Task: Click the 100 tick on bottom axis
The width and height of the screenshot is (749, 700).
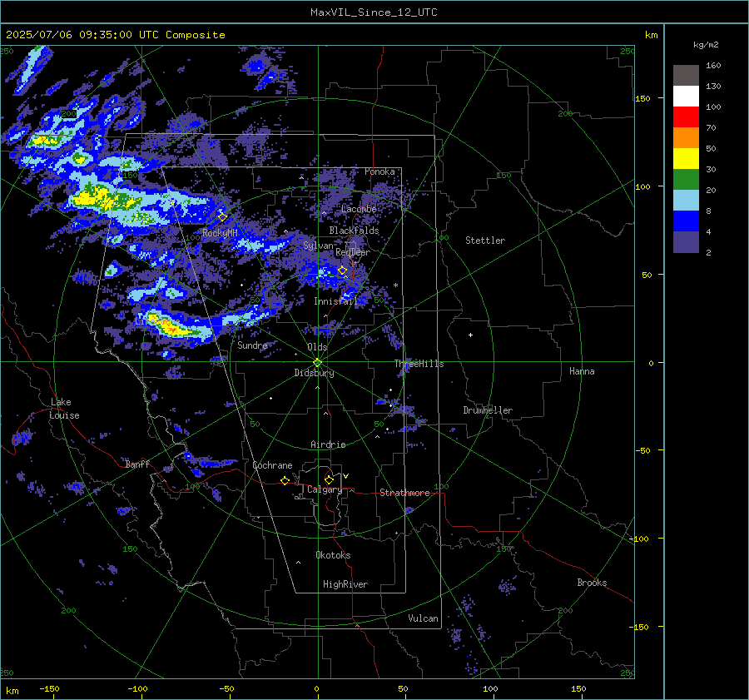Action: tap(490, 689)
